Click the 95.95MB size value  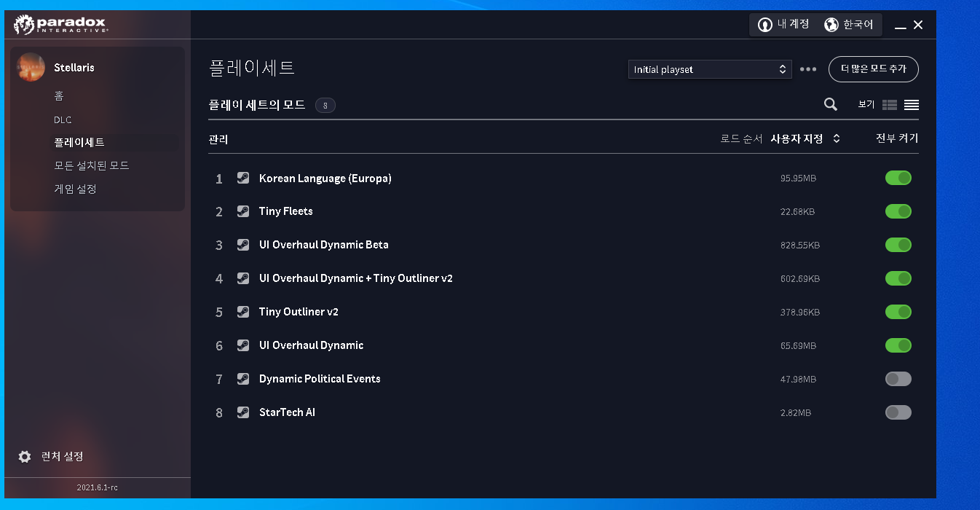coord(799,178)
